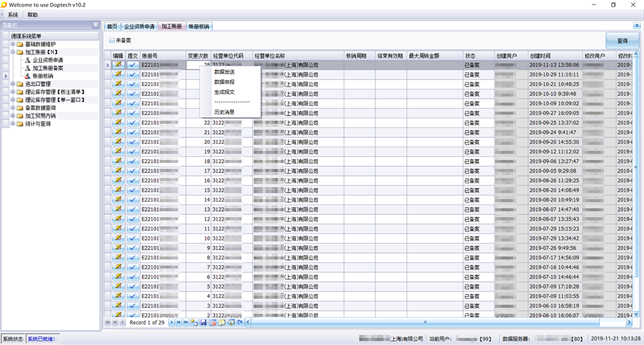Expand the 进出口管理 tree folder
This screenshot has height=345, width=644.
pyautogui.click(x=12, y=84)
